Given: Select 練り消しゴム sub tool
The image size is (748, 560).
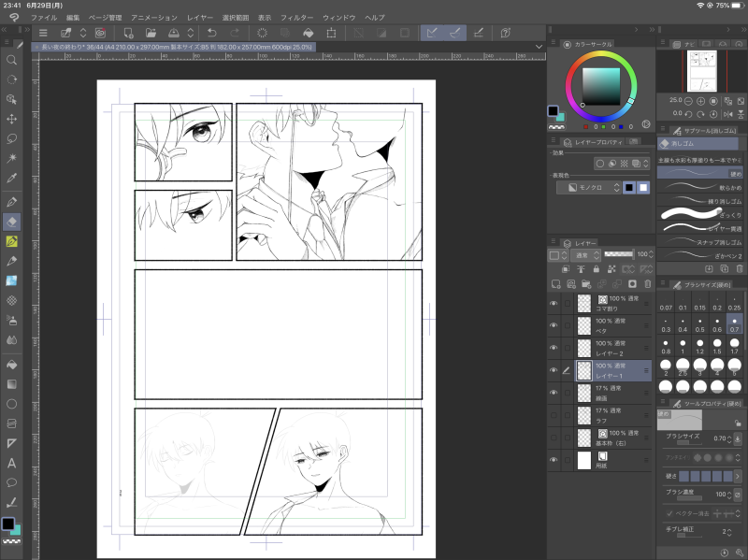Looking at the screenshot, I should pos(700,201).
